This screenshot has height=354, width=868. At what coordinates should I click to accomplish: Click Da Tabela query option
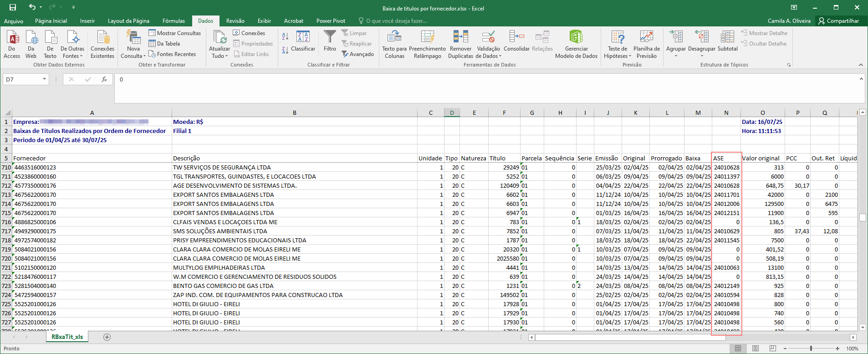pyautogui.click(x=164, y=43)
